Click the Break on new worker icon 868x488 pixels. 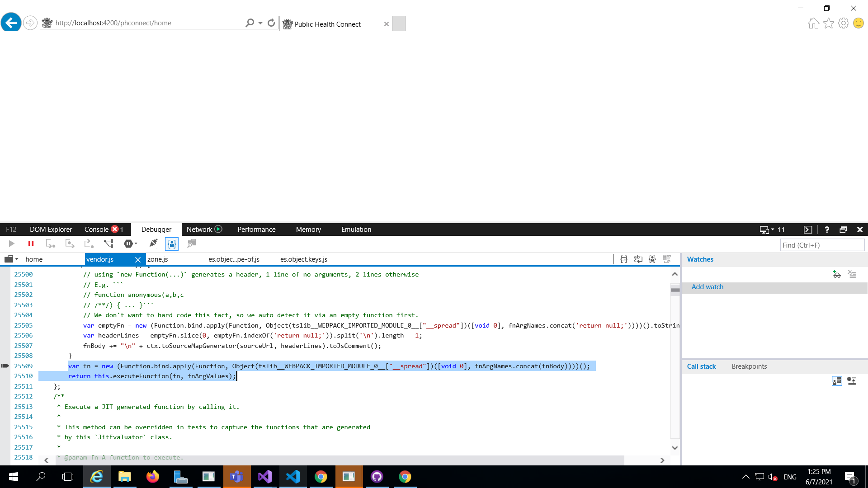153,244
